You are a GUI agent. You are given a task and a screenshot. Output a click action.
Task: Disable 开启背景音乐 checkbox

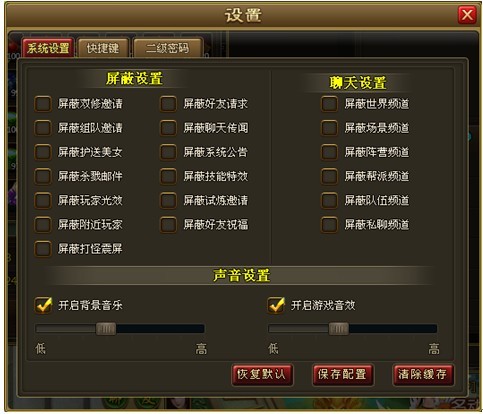(43, 305)
